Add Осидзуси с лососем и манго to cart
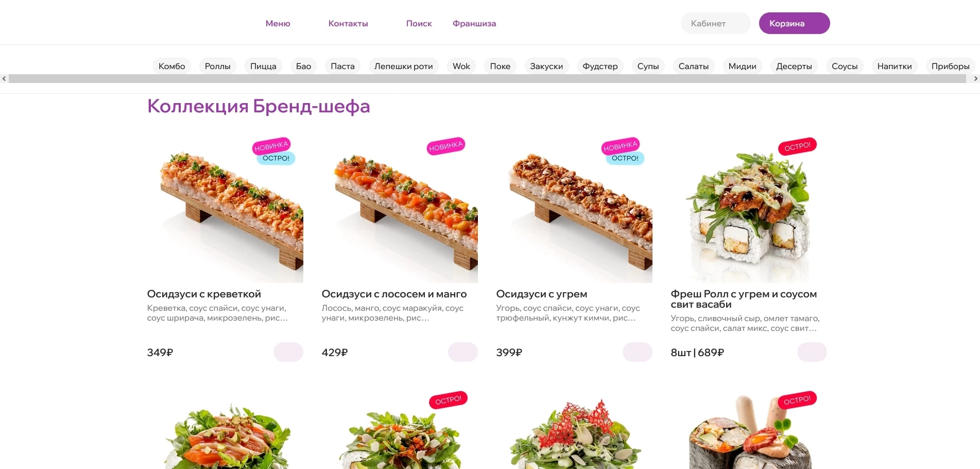This screenshot has height=469, width=980. click(x=463, y=352)
